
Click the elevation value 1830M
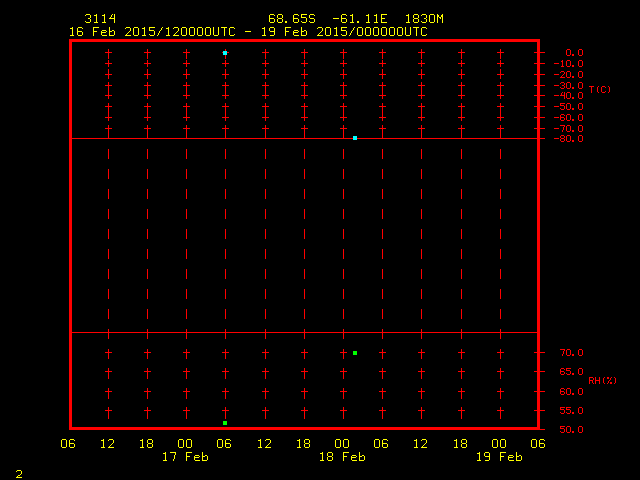[x=424, y=19]
